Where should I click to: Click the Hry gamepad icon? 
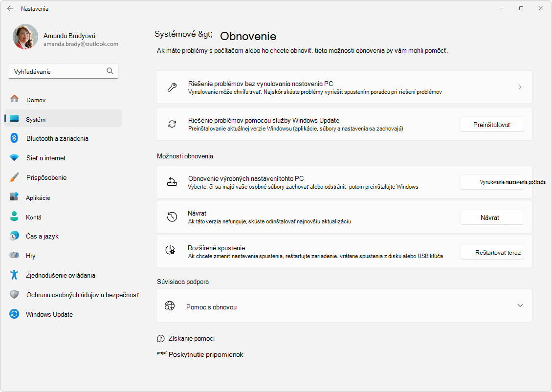click(x=14, y=255)
